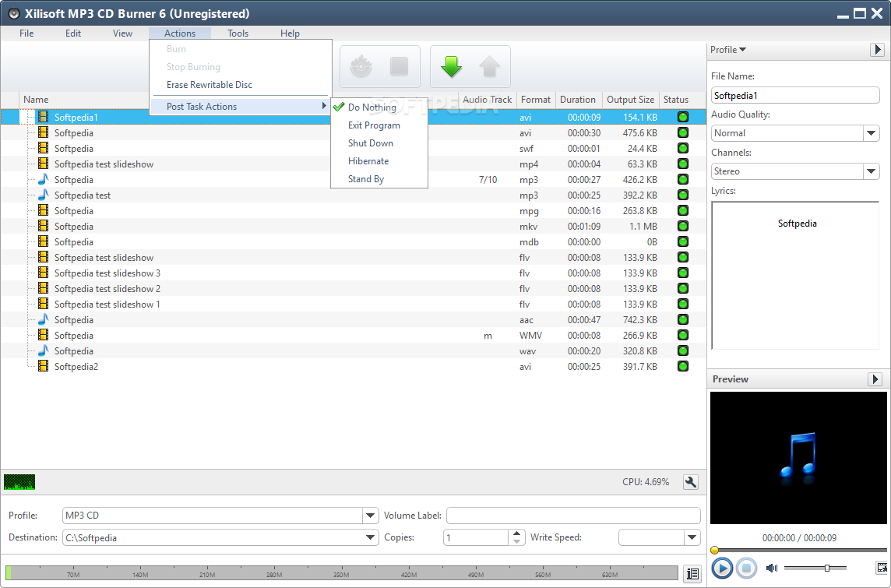891x588 pixels.
Task: Move item up with gray arrow
Action: [489, 66]
